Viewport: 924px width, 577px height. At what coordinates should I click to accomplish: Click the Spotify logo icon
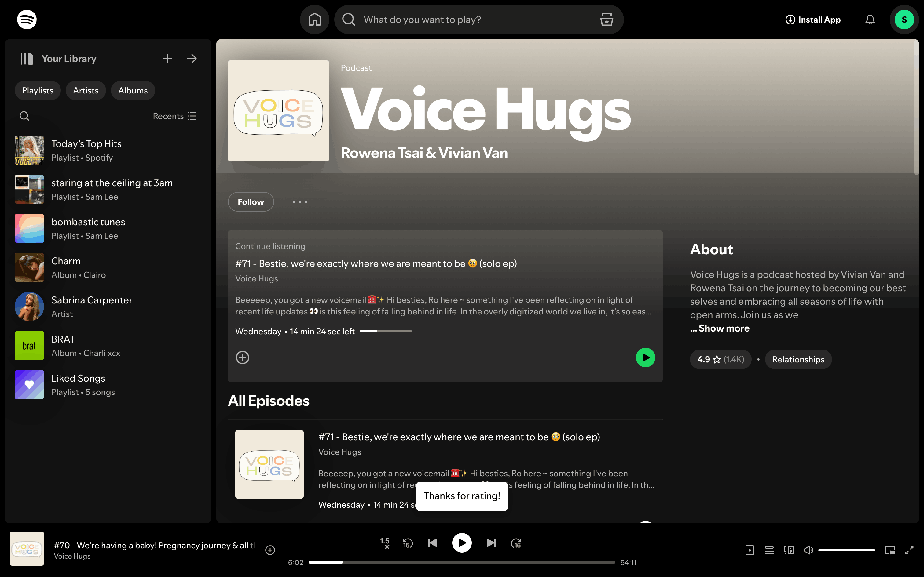(x=27, y=20)
